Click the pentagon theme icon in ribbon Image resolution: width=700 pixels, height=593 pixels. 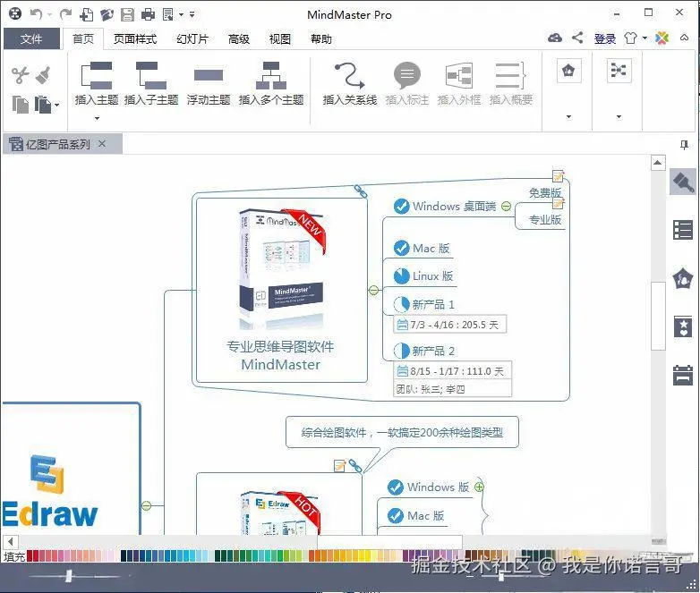tap(568, 71)
